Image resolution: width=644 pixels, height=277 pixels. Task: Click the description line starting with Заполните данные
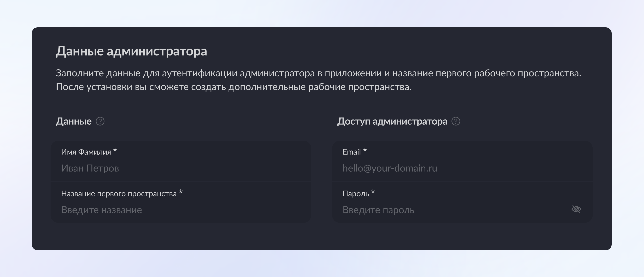(318, 73)
